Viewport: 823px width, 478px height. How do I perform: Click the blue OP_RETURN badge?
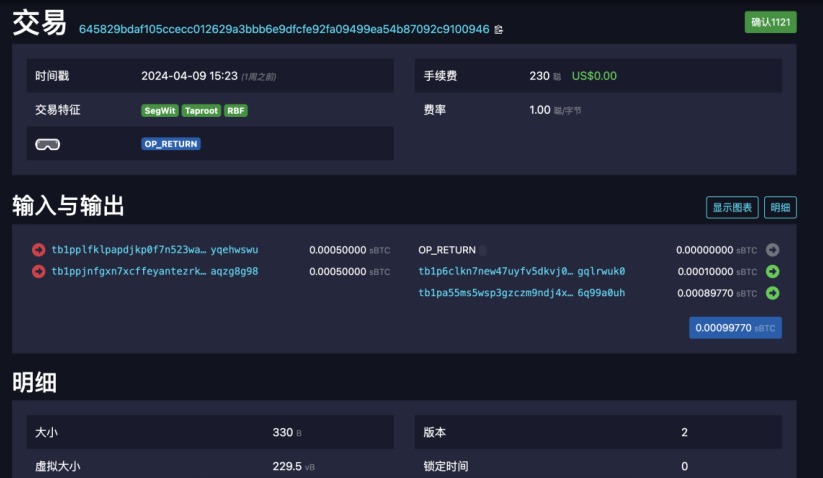(171, 144)
